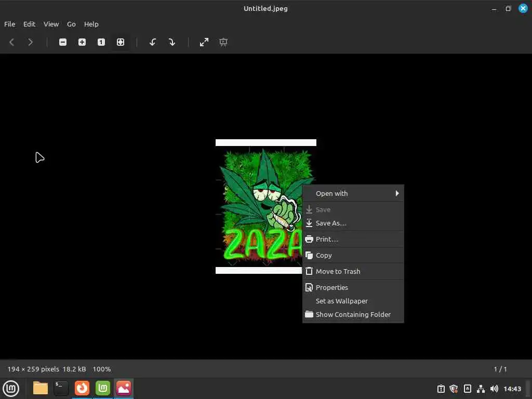The image size is (532, 399).
Task: Open the Help menu
Action: click(x=91, y=24)
